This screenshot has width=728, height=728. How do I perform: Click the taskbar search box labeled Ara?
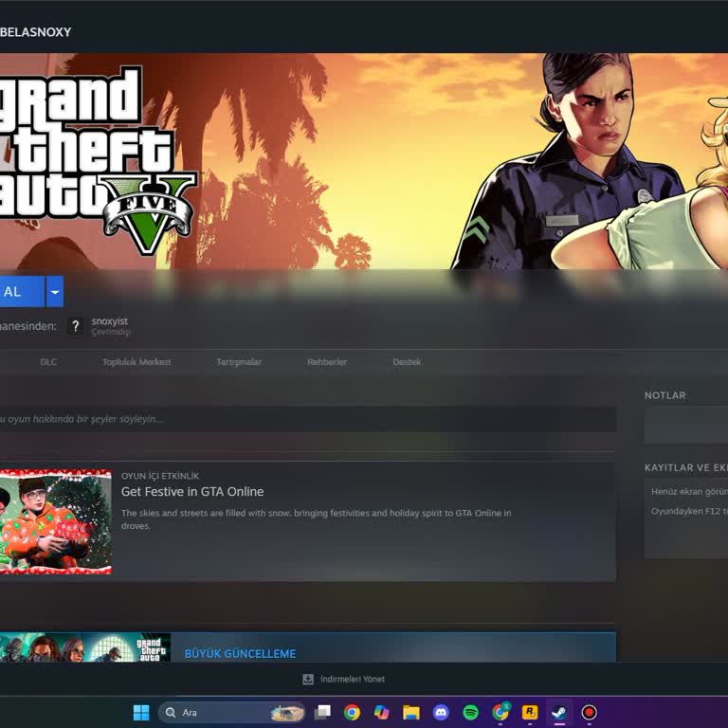click(x=231, y=712)
